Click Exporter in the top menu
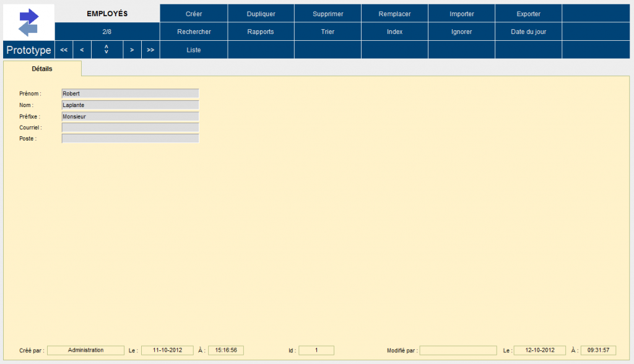This screenshot has width=634, height=364. pos(528,14)
